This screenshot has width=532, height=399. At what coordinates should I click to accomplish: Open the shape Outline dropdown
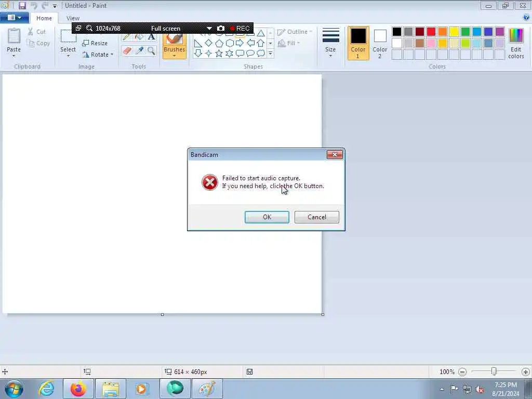295,32
